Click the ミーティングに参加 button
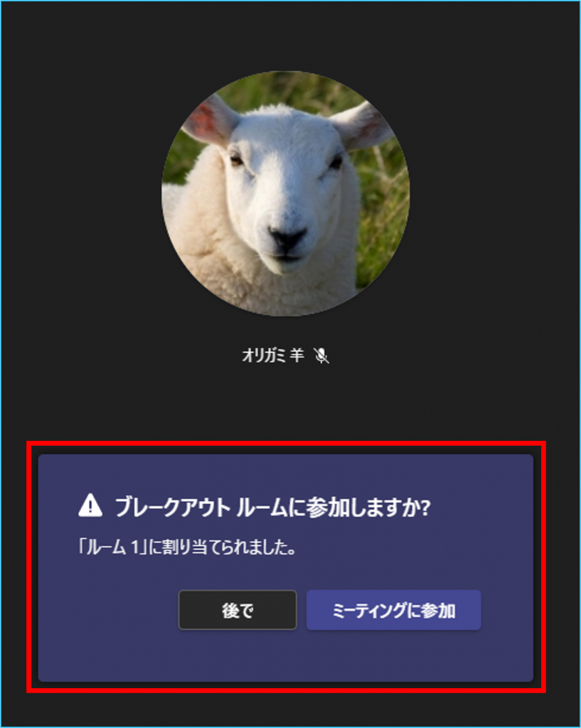Viewport: 581px width, 728px height. tap(393, 610)
